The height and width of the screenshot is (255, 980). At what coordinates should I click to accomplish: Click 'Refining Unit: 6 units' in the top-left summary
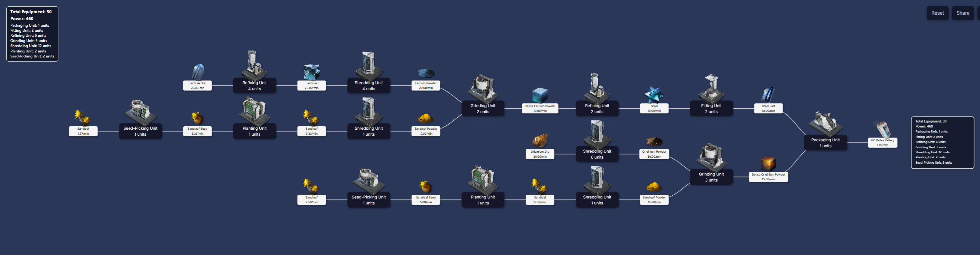tap(28, 35)
